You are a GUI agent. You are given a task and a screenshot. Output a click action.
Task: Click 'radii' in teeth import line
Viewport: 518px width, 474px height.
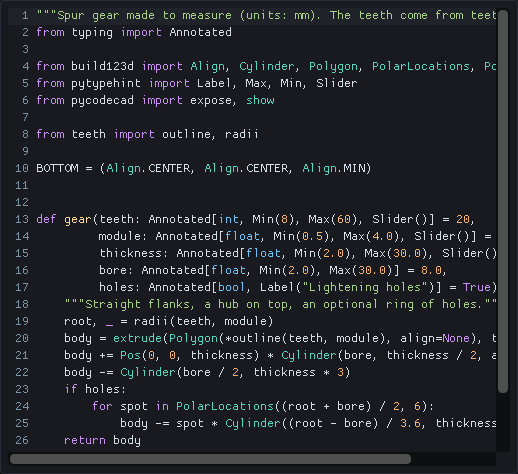[x=242, y=134]
